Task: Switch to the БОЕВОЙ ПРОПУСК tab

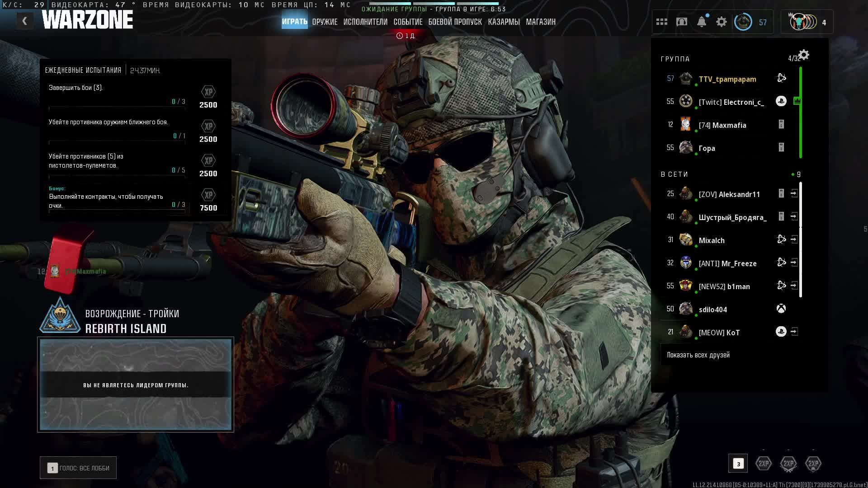Action: [x=455, y=22]
